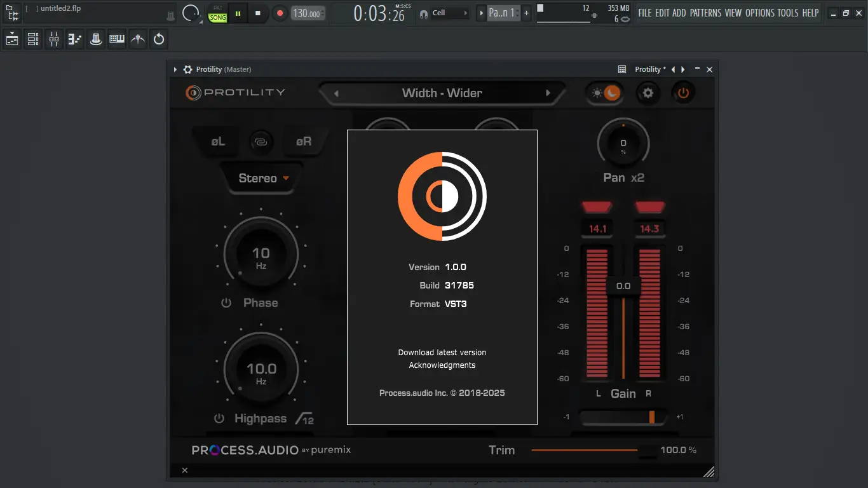Image resolution: width=868 pixels, height=488 pixels.
Task: Click the voice count indicator icon beside 6
Action: click(x=625, y=19)
